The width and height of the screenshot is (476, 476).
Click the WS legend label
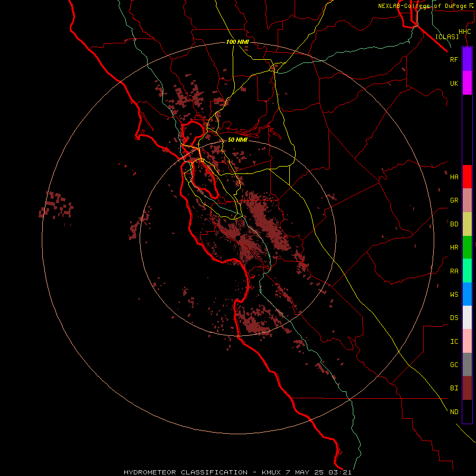click(x=454, y=295)
